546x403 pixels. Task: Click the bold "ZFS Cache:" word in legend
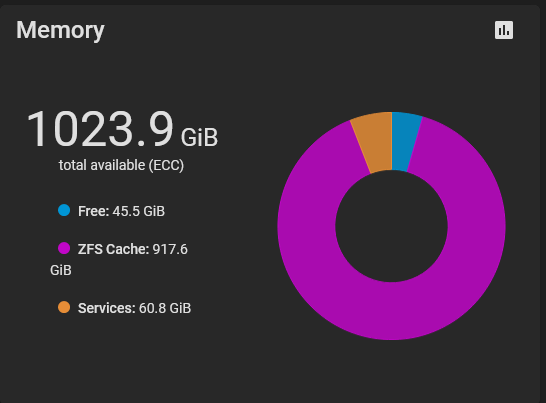[x=114, y=249]
